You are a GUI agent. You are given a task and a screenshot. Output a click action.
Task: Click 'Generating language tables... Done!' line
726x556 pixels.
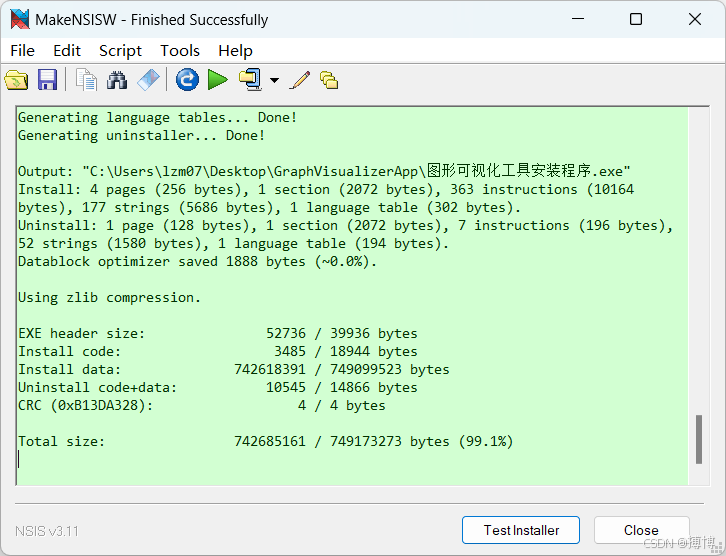[157, 117]
